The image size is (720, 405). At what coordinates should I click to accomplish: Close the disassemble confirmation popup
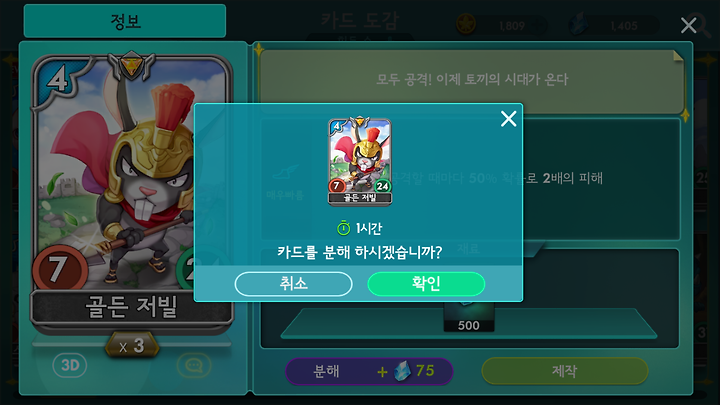click(x=508, y=119)
